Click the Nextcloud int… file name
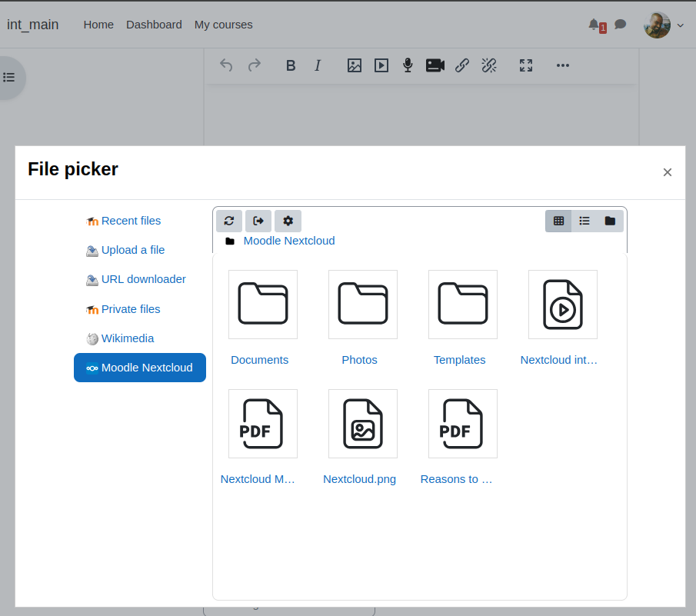696x616 pixels. [559, 360]
